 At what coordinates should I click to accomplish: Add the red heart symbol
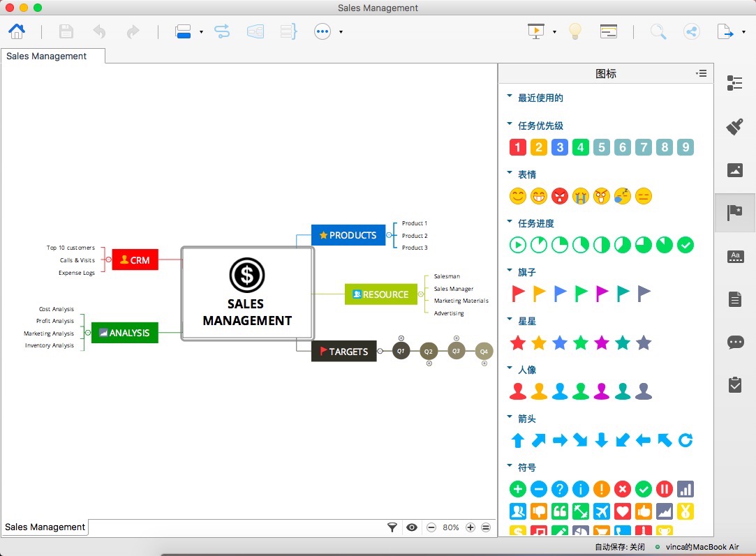click(x=623, y=511)
